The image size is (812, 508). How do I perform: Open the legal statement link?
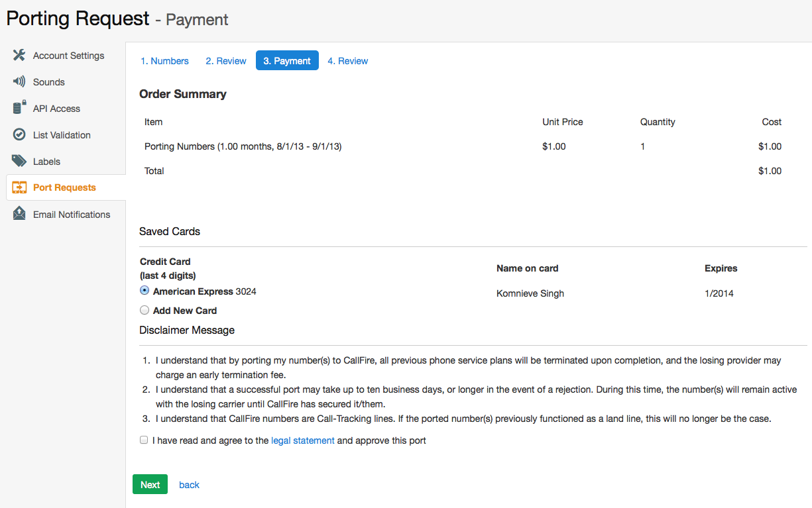(x=303, y=440)
